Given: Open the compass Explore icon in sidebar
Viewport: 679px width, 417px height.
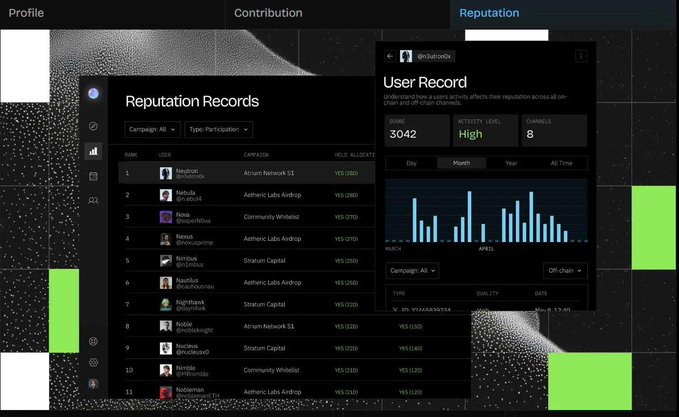Looking at the screenshot, I should click(x=93, y=126).
